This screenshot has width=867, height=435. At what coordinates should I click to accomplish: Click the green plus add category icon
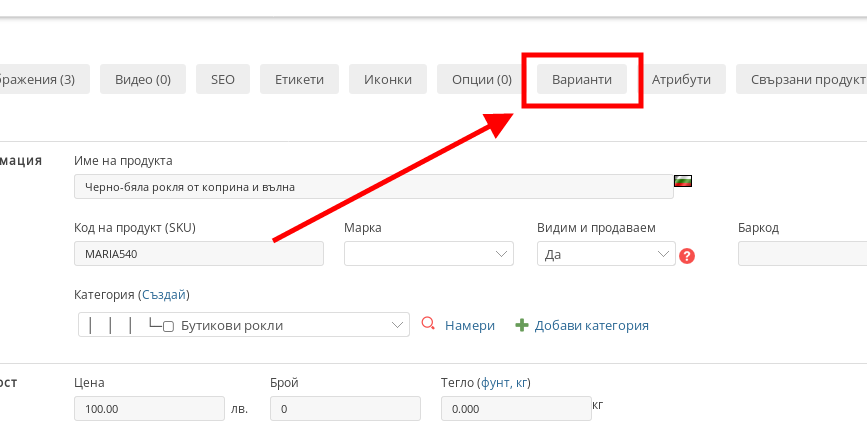coord(521,325)
